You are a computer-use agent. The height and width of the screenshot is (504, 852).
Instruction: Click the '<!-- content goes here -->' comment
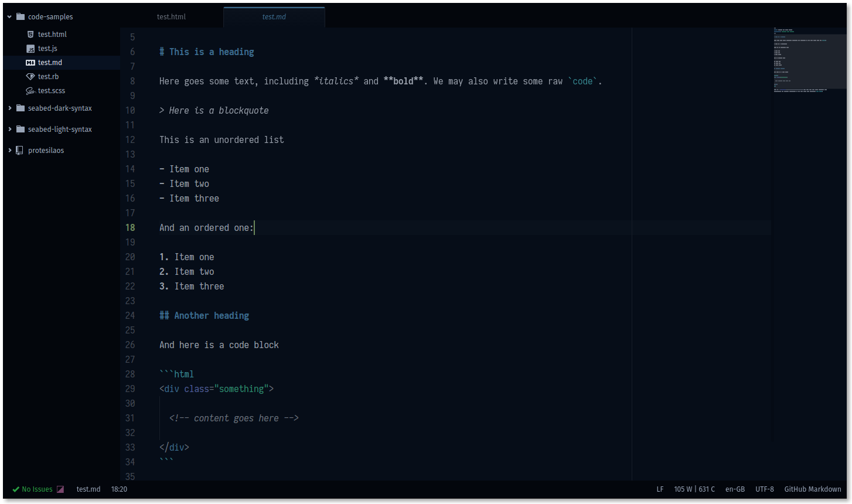[234, 418]
